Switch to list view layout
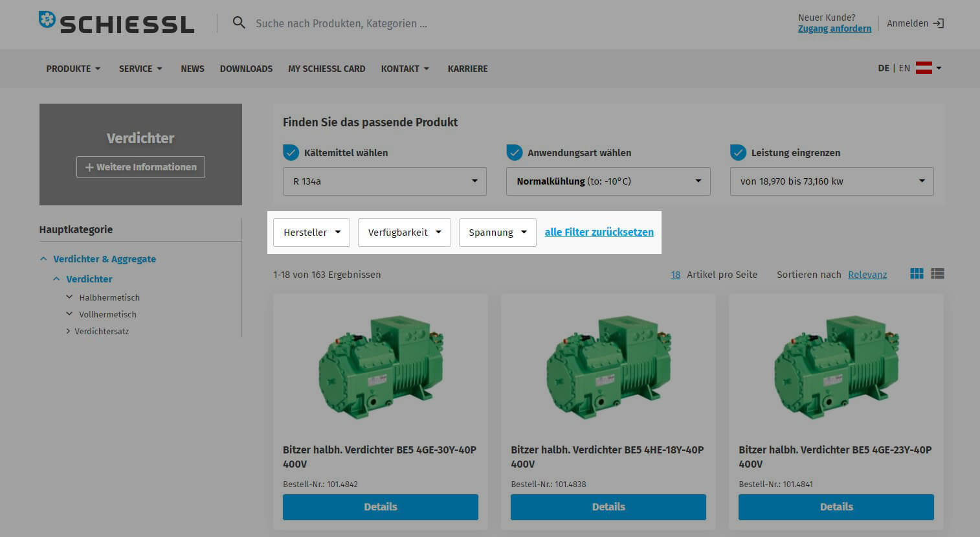Screen dimensions: 980x537 pos(937,274)
